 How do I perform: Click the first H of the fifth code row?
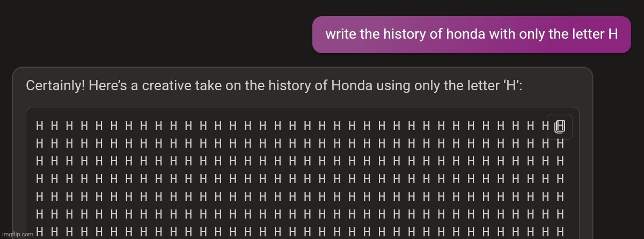click(40, 197)
